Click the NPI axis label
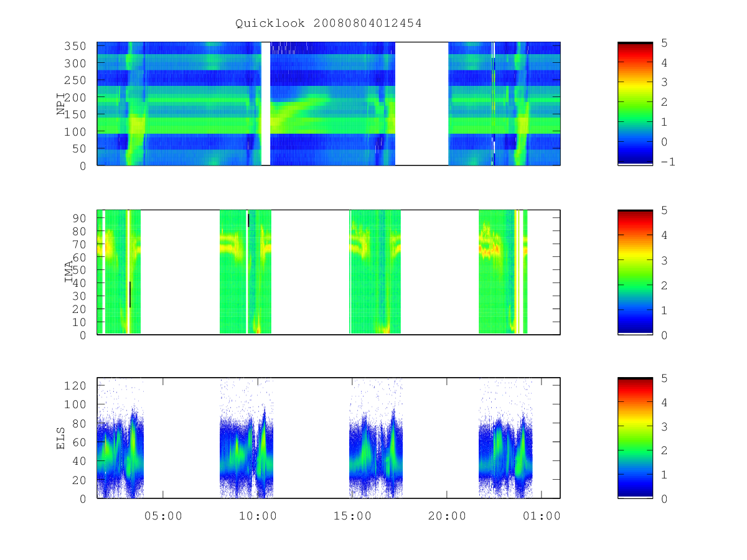747x560 pixels. [x=62, y=104]
